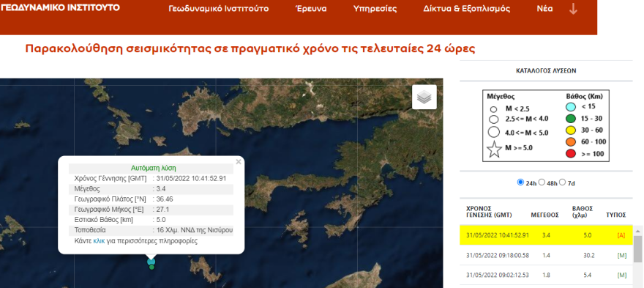Open the Έρευνα menu
Viewport: 644px width, 288px height.
tap(311, 9)
